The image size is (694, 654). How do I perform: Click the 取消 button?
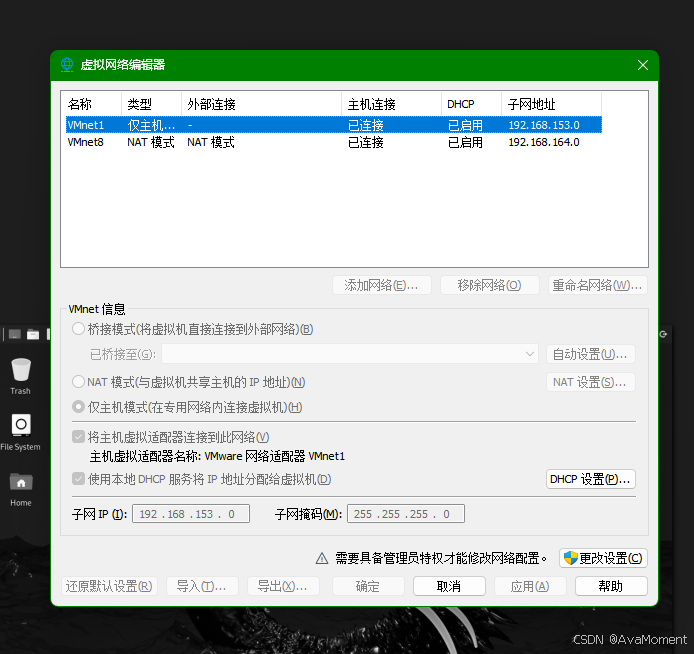pyautogui.click(x=449, y=586)
